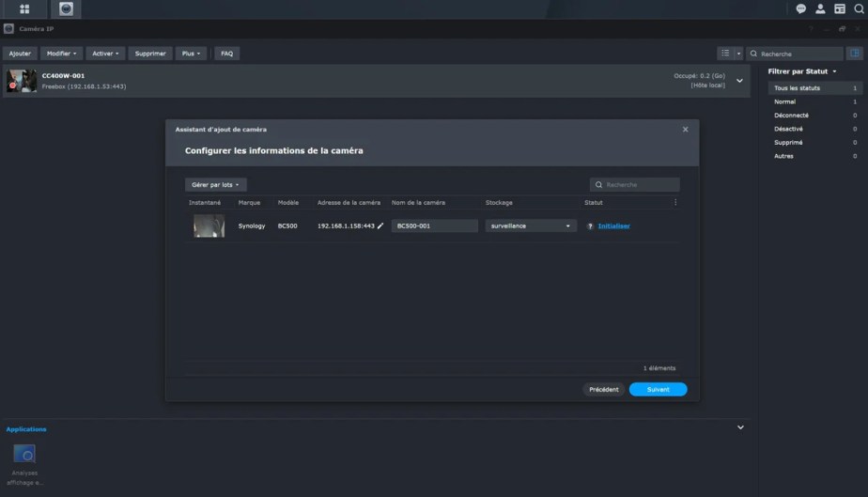Expand the CC400W-001 camera row chevron
The height and width of the screenshot is (497, 868).
click(739, 81)
